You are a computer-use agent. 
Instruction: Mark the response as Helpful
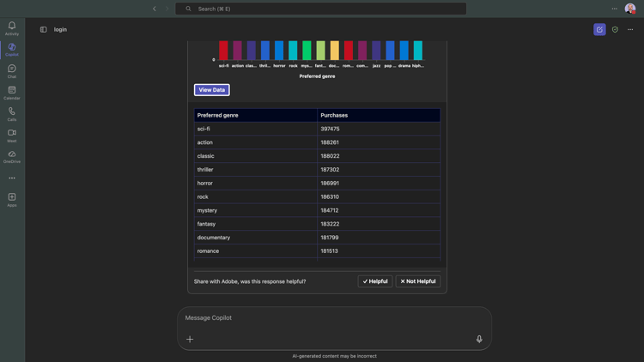click(x=375, y=281)
